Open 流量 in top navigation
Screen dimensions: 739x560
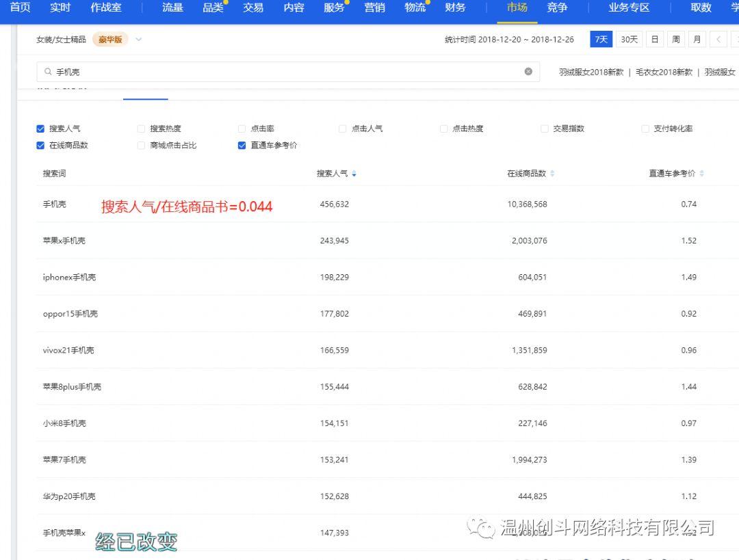point(172,8)
